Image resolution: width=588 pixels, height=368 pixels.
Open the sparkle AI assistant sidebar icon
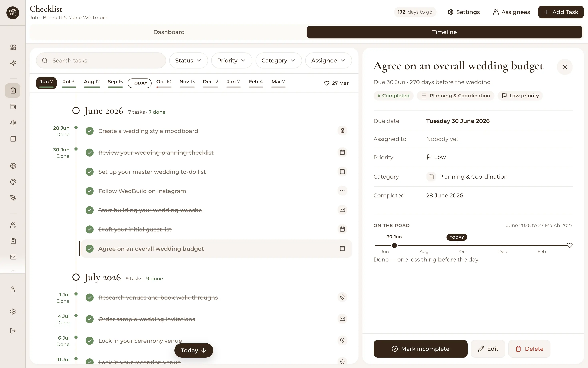coord(13,63)
